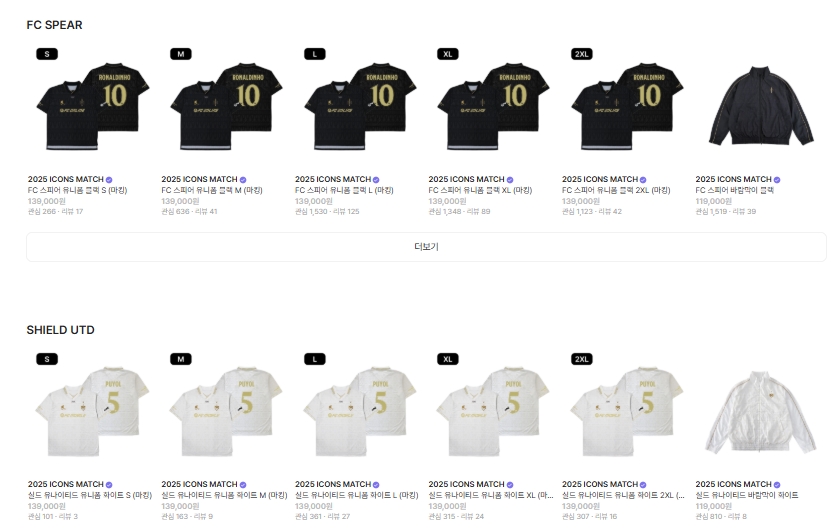Open FC 스피어 유니폼 블랙 XL product title
Image resolution: width=838 pixels, height=530 pixels.
(480, 190)
